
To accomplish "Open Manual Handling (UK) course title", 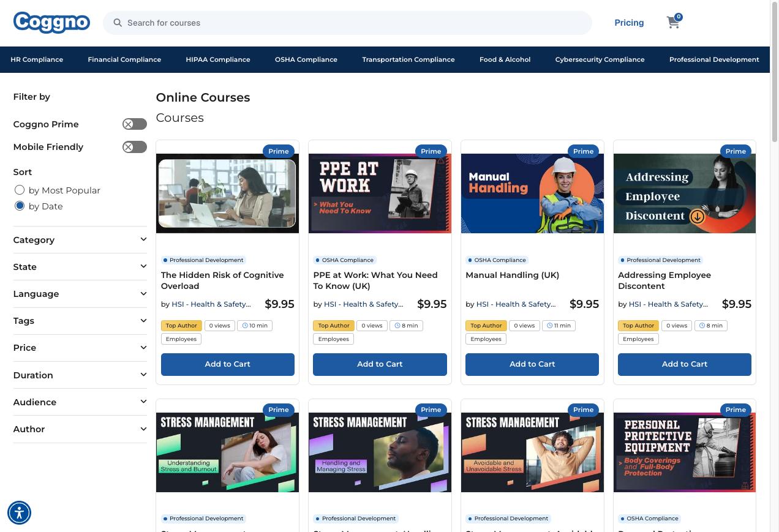I will tap(513, 275).
